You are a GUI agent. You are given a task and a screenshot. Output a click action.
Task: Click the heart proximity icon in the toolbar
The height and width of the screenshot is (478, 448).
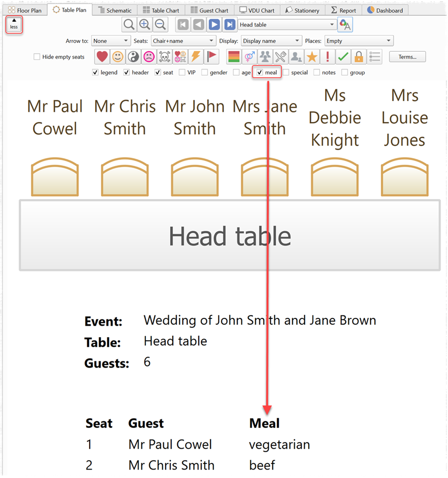pyautogui.click(x=101, y=56)
